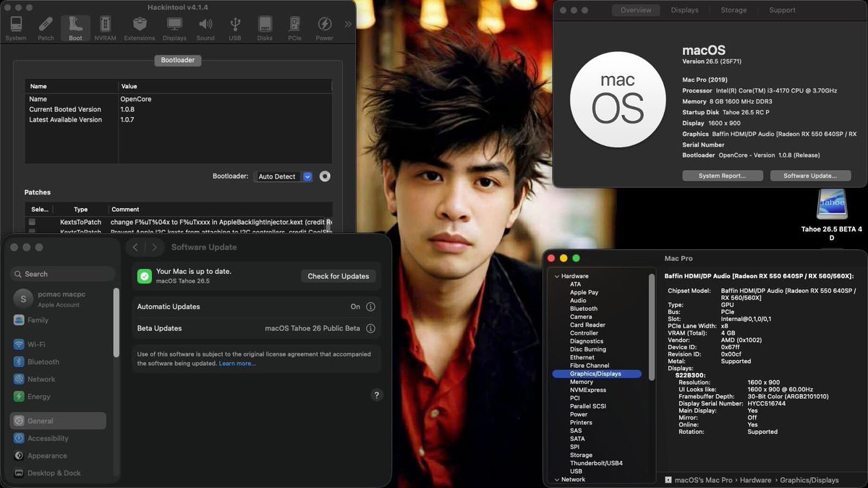
Task: Select Memory in System Report sidebar
Action: (582, 382)
